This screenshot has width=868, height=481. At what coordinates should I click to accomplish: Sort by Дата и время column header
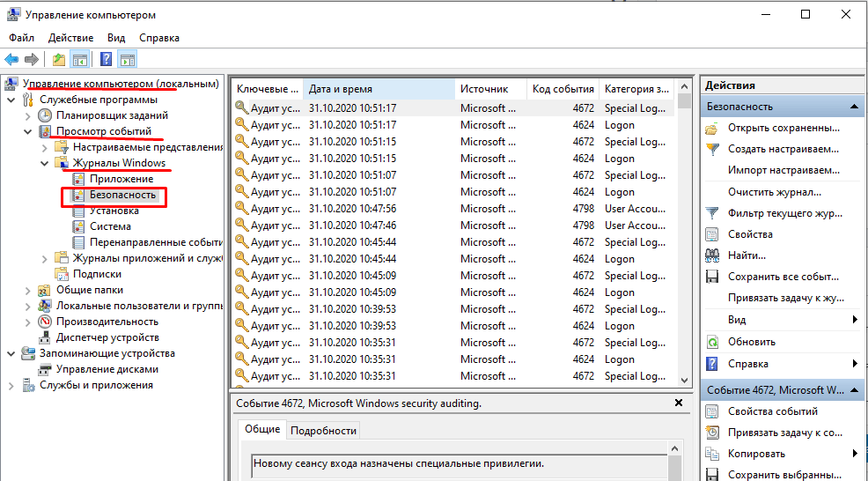[379, 89]
